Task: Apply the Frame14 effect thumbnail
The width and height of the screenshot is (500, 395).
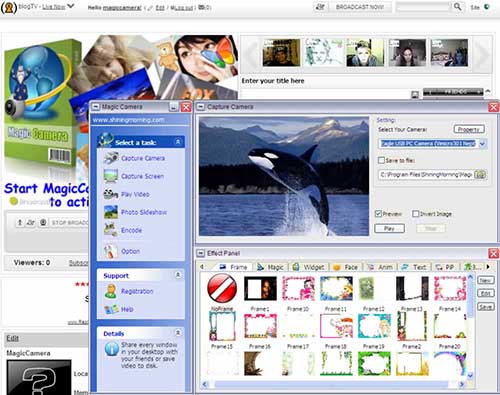Action: click(x=450, y=289)
